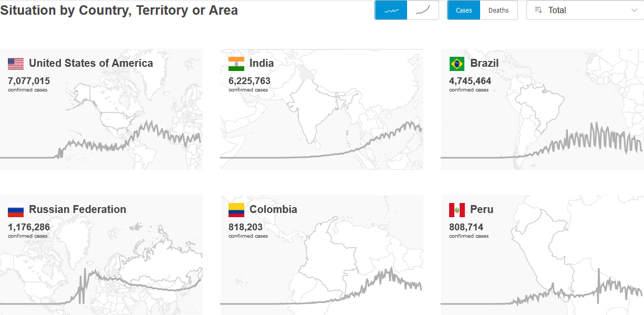Click the Peru flag icon
644x315 pixels.
[x=457, y=210]
